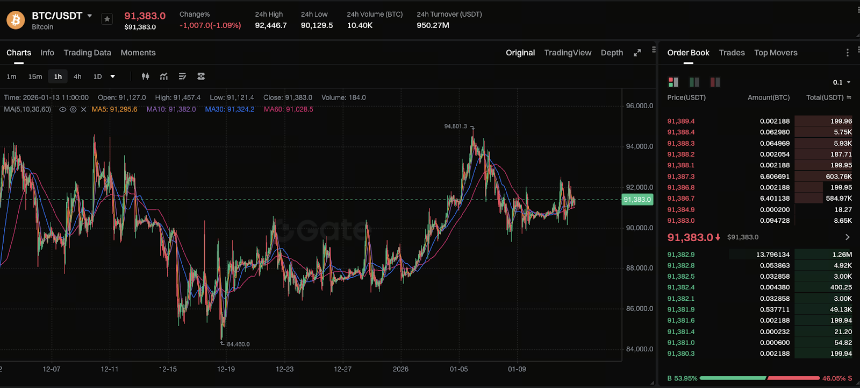Click the MA30 value label

point(229,109)
